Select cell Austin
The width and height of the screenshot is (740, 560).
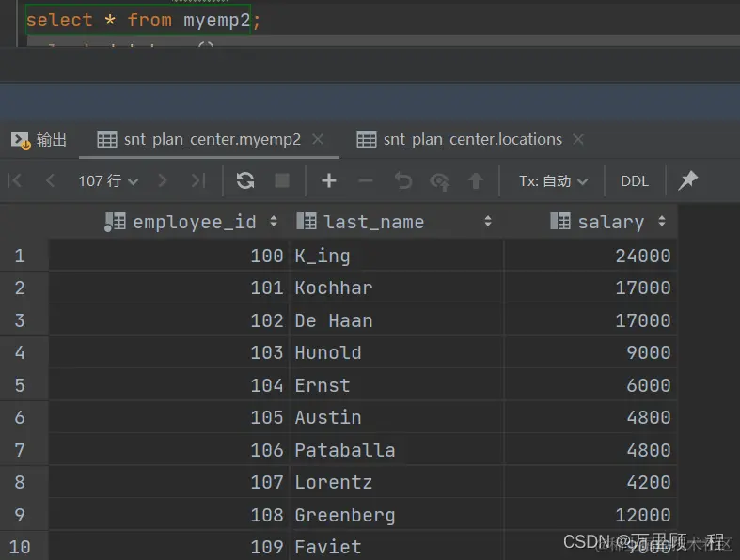coord(396,417)
